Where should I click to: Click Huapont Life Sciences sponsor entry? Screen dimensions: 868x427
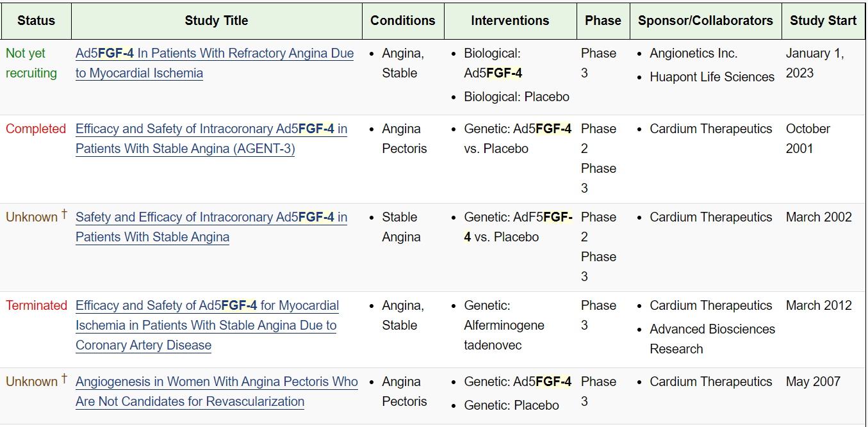(712, 77)
